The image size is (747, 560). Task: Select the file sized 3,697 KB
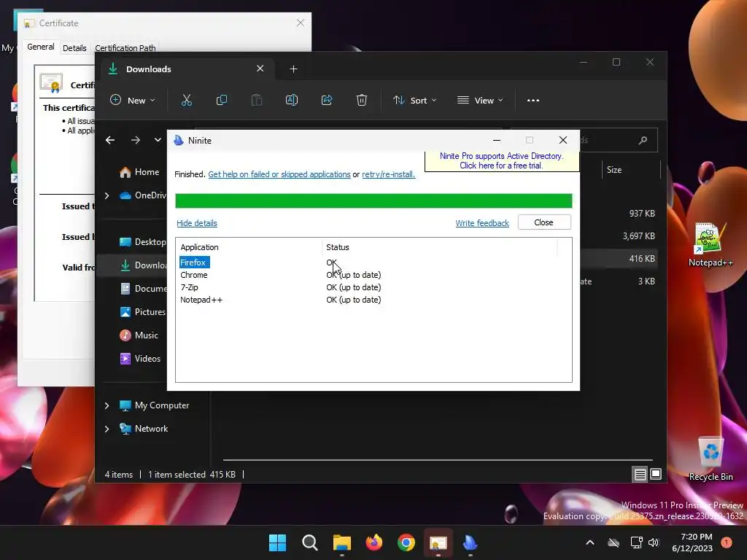(x=638, y=236)
